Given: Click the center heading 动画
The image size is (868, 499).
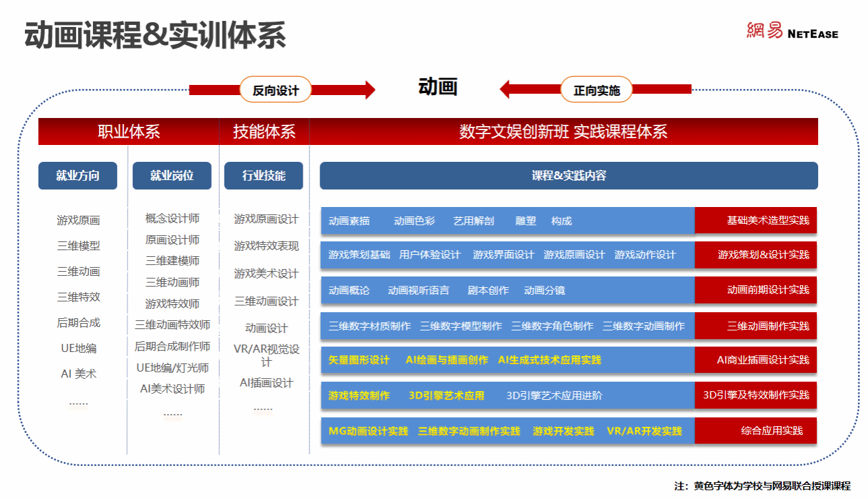Looking at the screenshot, I should coord(438,87).
